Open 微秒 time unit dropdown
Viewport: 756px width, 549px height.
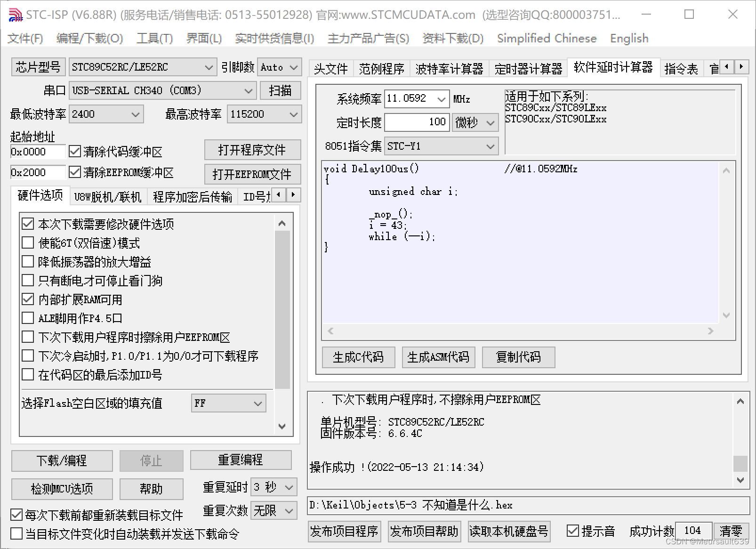pos(475,122)
